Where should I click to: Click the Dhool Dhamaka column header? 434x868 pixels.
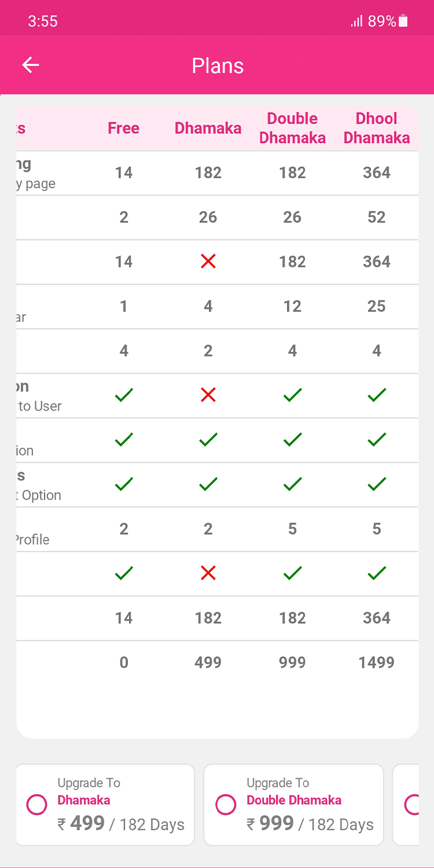[x=376, y=128]
